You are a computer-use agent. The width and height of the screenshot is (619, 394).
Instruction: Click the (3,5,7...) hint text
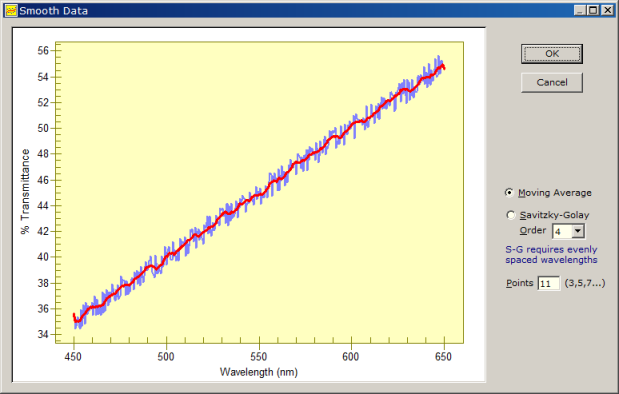(x=585, y=283)
